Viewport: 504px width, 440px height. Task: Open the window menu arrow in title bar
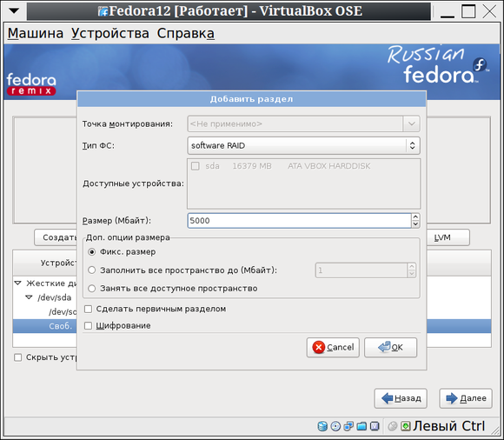(x=14, y=11)
